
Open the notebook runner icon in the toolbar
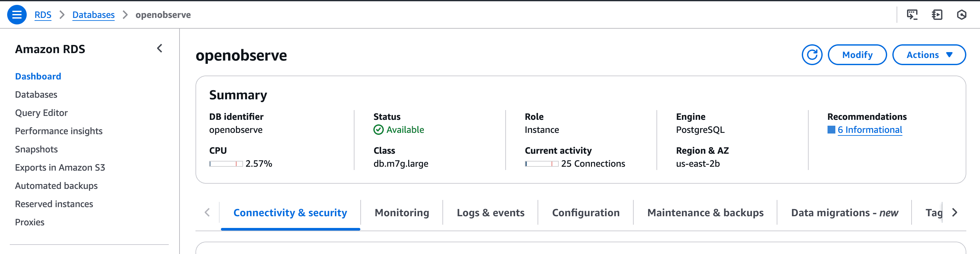click(937, 14)
